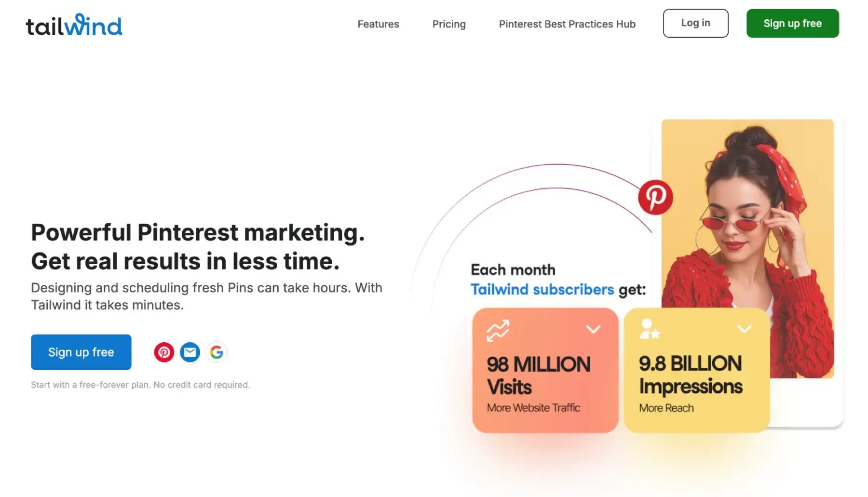This screenshot has width=868, height=497.
Task: Click the blue email signup icon
Action: 190,352
